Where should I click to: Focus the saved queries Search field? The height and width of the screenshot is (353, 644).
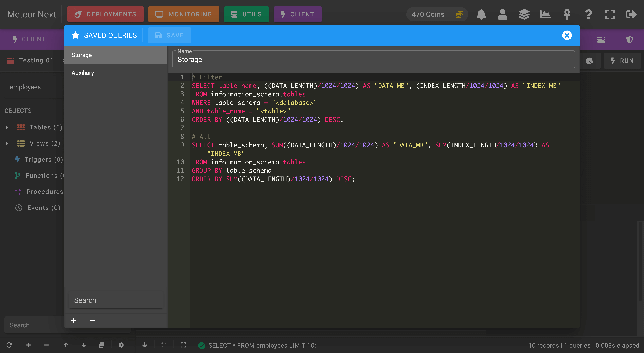point(116,300)
